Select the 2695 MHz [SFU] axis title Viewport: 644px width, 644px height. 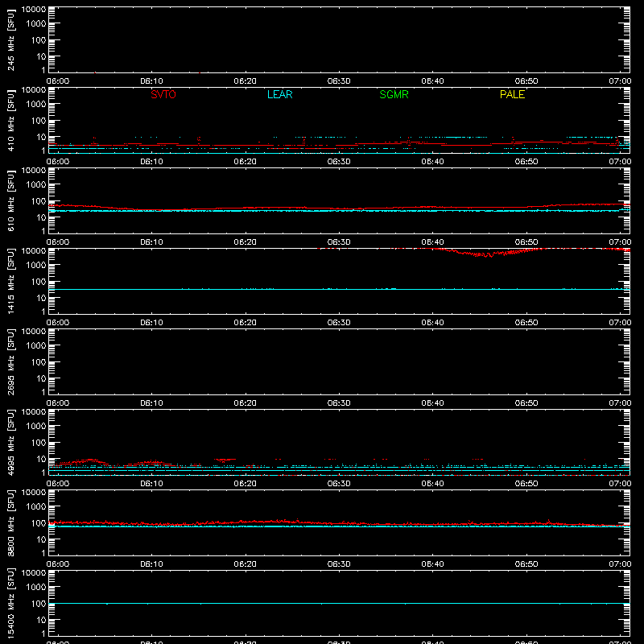click(10, 361)
